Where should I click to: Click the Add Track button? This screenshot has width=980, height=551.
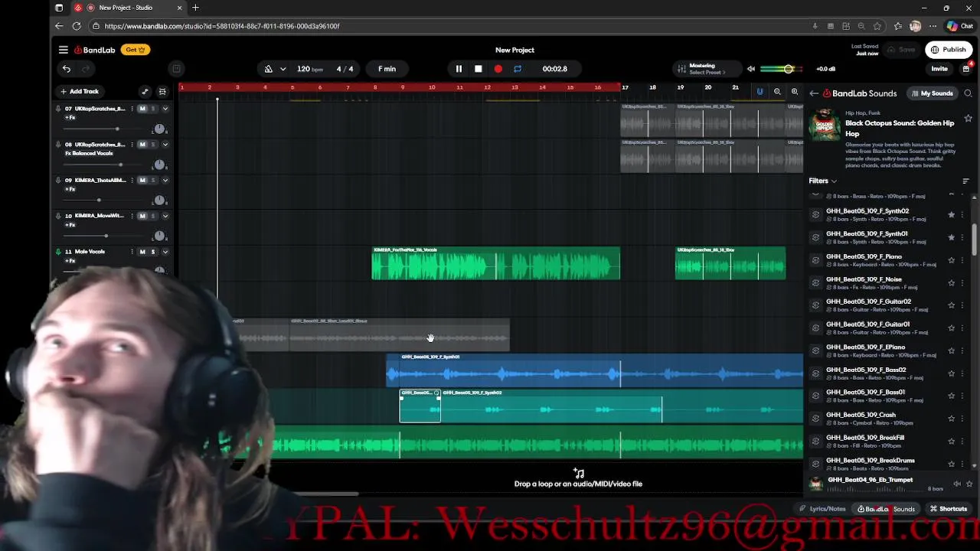click(80, 91)
